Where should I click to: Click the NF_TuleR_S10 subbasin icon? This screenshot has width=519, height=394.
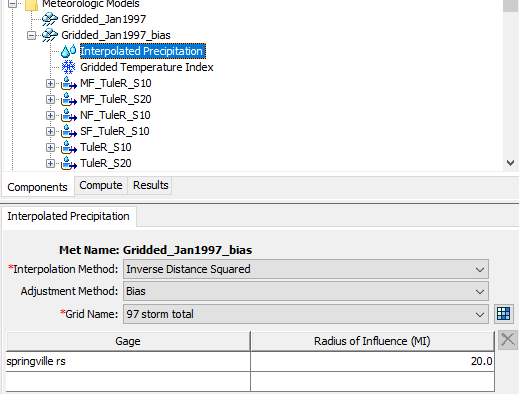[x=69, y=115]
